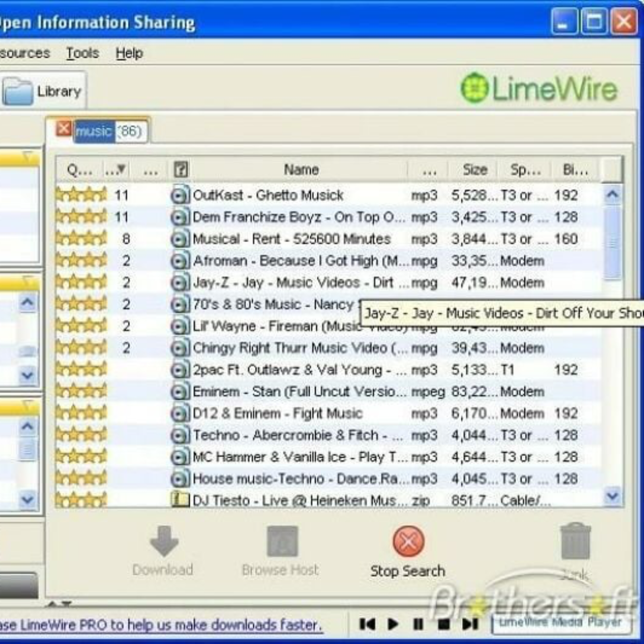Click file icon of Musical - Rent row
The width and height of the screenshot is (644, 644).
pyautogui.click(x=180, y=239)
